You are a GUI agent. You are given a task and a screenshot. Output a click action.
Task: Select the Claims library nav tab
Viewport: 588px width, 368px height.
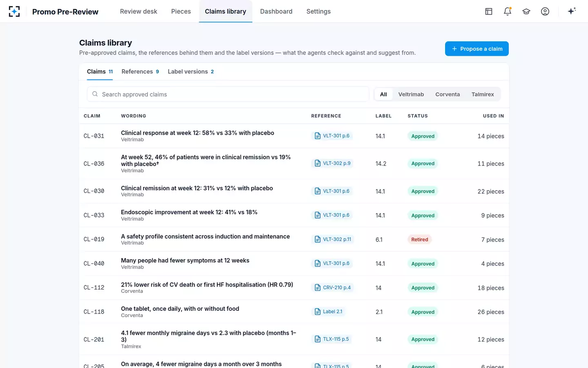(225, 11)
